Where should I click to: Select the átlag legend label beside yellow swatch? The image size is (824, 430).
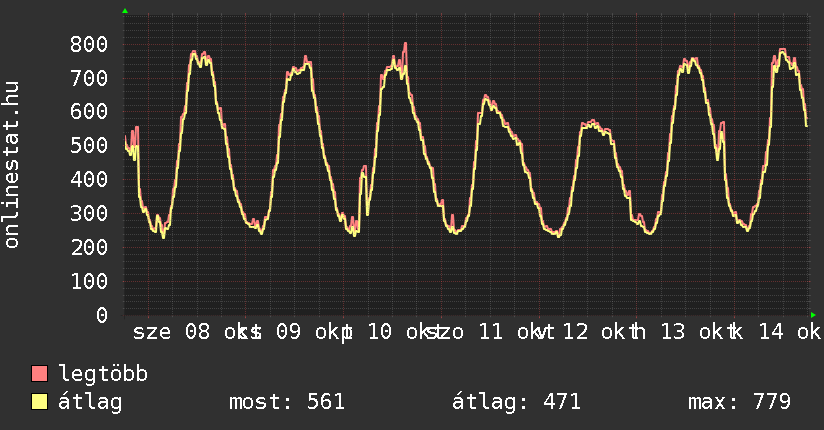tap(91, 402)
